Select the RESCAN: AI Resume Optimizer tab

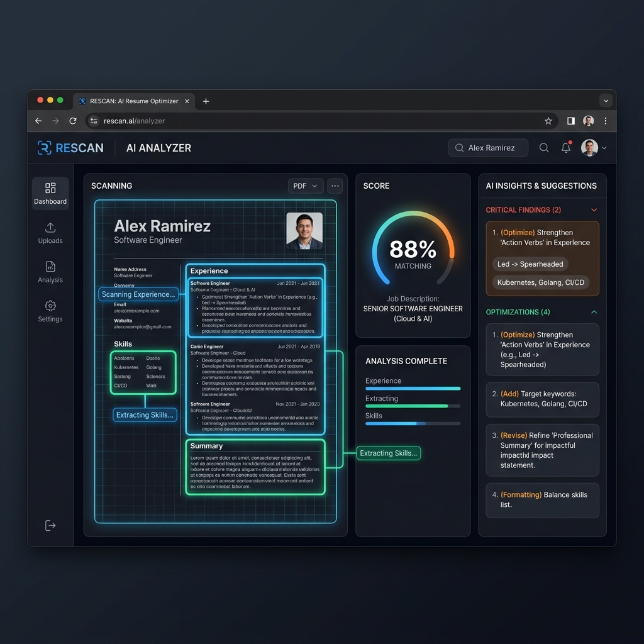point(134,101)
